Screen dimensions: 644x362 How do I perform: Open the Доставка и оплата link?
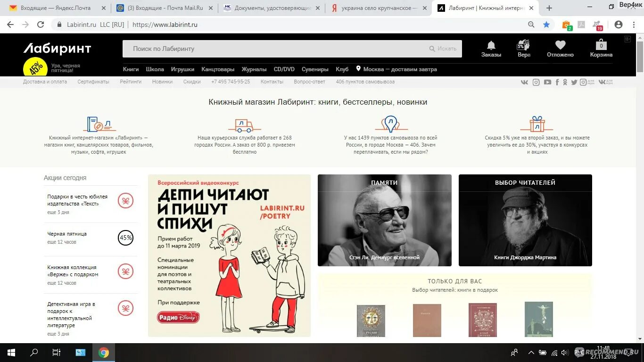click(45, 82)
